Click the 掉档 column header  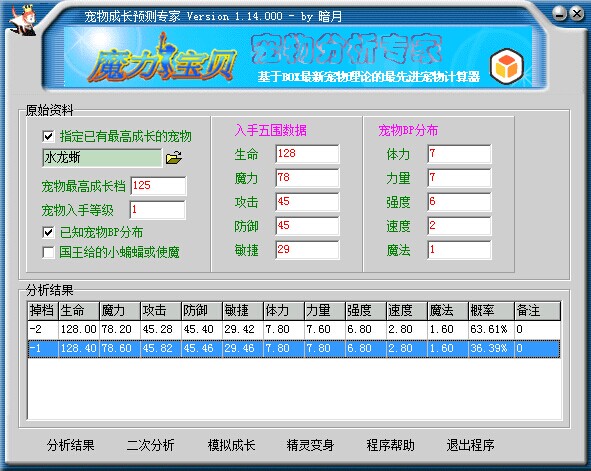[43, 311]
